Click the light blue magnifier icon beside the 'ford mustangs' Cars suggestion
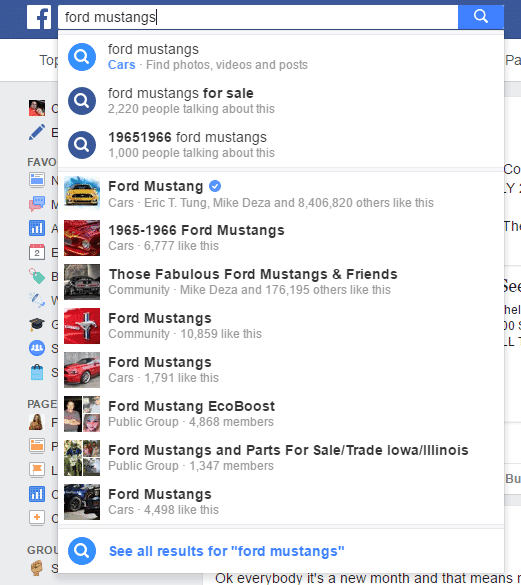The width and height of the screenshot is (521, 585). [82, 57]
